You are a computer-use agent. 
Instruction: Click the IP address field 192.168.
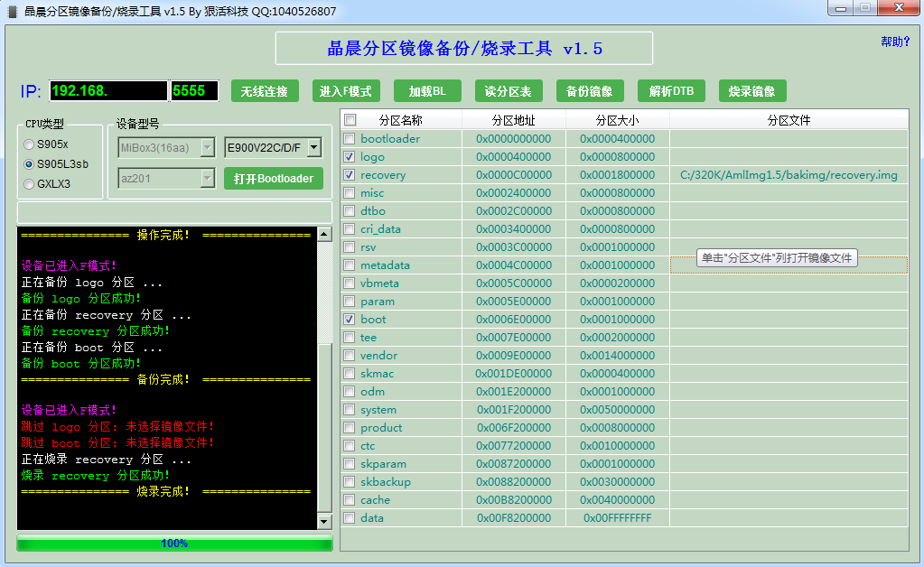coord(108,90)
